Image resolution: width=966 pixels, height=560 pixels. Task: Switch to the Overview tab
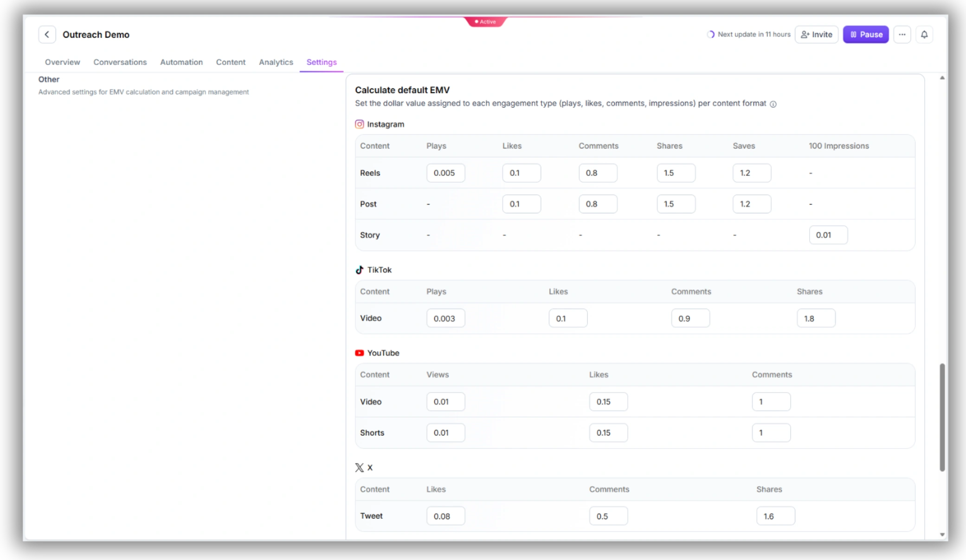coord(62,62)
